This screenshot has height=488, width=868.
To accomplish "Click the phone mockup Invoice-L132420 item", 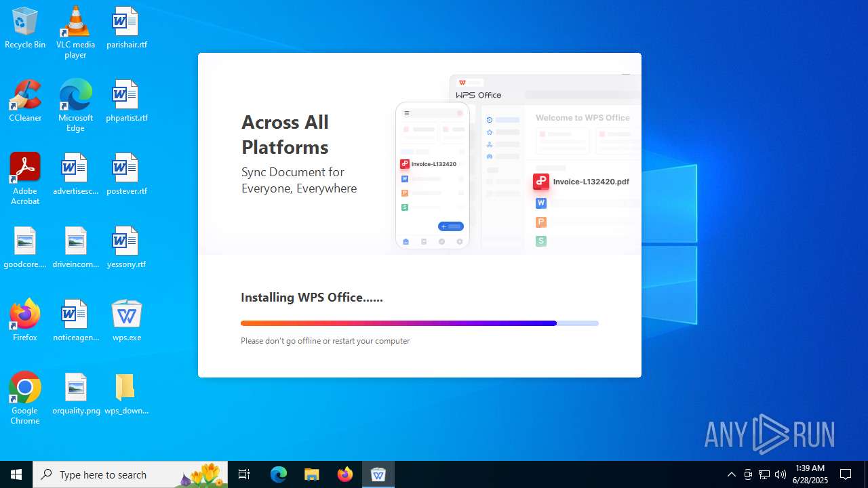I will (x=429, y=164).
